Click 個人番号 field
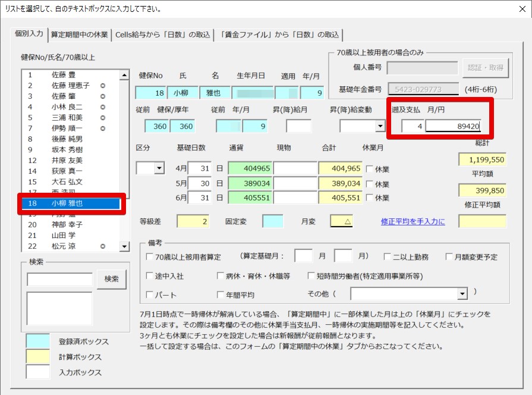Screen dimensions: 532x395 coord(423,68)
